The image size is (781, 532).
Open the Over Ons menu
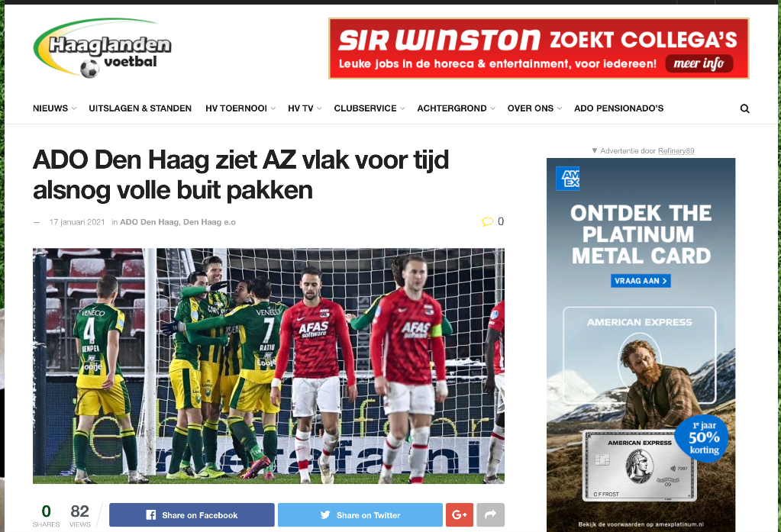(534, 108)
